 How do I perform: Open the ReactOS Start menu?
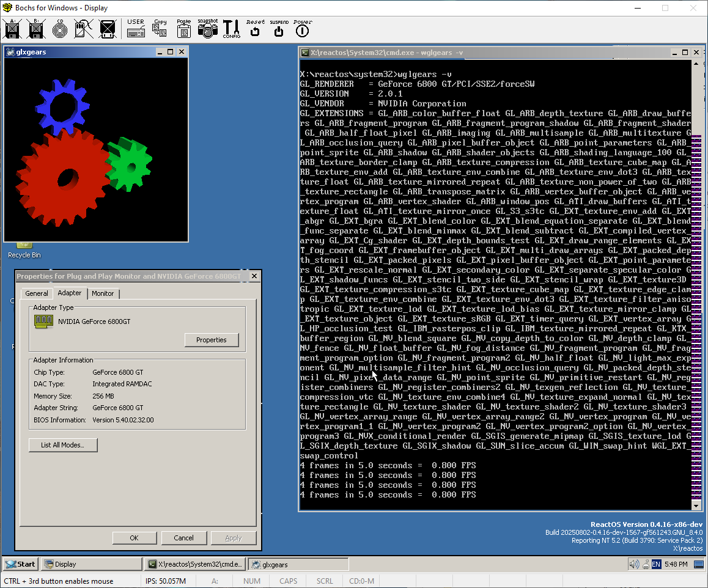(20, 564)
